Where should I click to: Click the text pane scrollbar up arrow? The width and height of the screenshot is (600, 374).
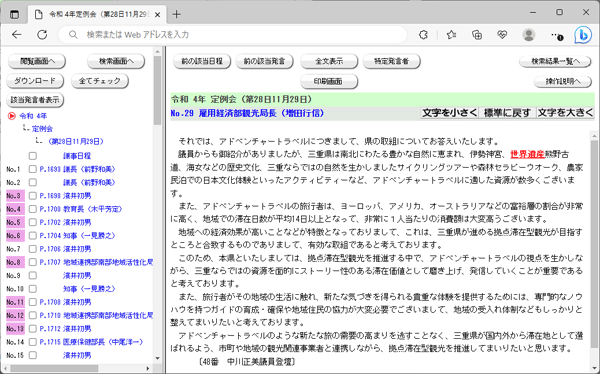(594, 136)
